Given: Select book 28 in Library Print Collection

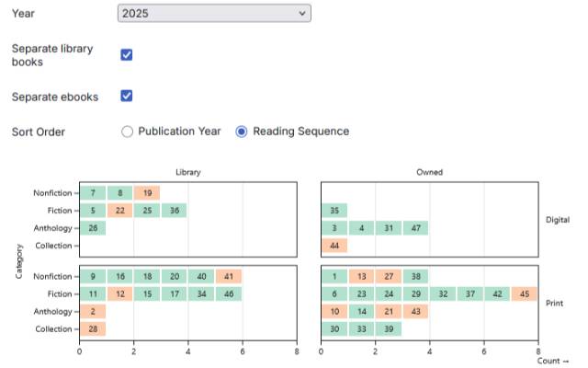Looking at the screenshot, I should point(93,329).
